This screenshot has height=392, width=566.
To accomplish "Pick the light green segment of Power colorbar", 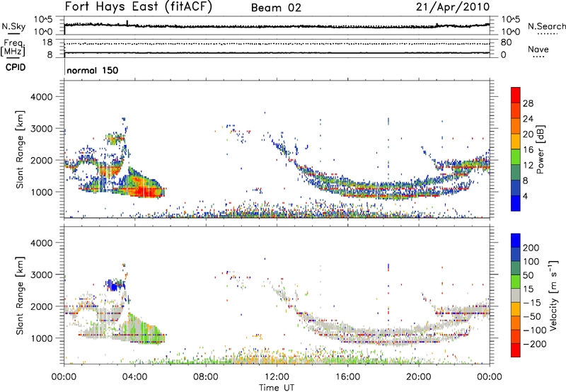I will (516, 157).
